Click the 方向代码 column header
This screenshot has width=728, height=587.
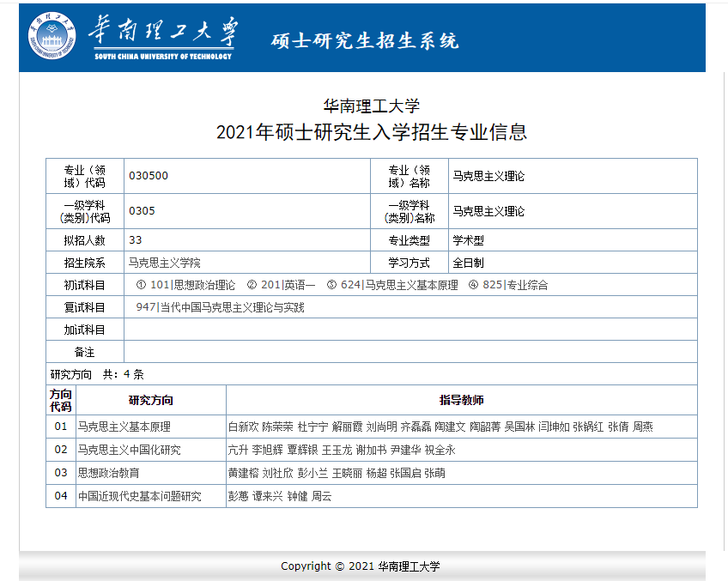tap(61, 400)
